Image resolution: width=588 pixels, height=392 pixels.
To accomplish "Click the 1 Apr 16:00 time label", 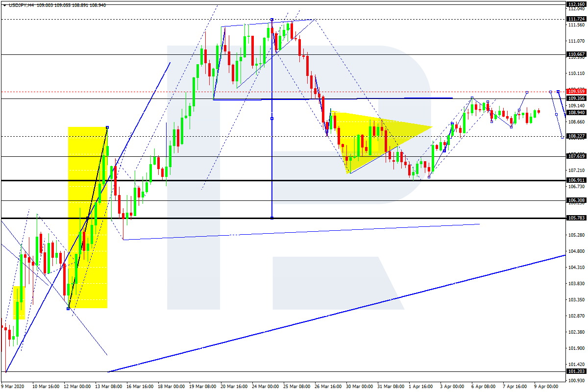I will click(x=422, y=387).
